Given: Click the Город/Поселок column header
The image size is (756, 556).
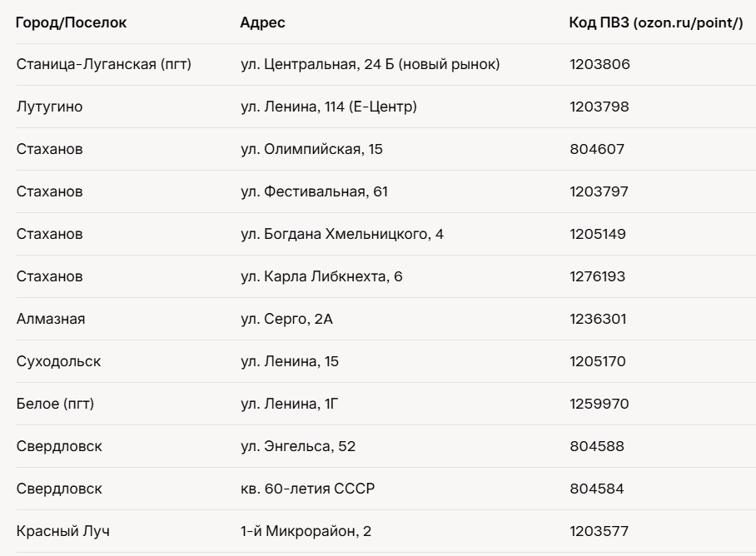Looking at the screenshot, I should 72,22.
